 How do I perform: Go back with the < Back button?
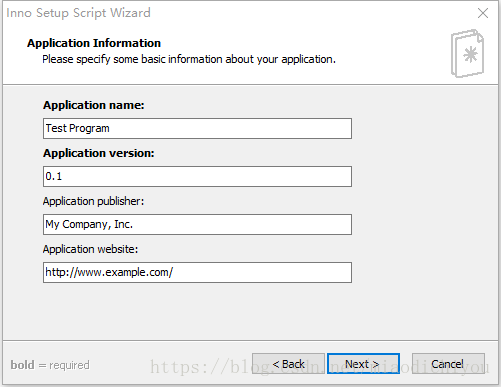(288, 364)
